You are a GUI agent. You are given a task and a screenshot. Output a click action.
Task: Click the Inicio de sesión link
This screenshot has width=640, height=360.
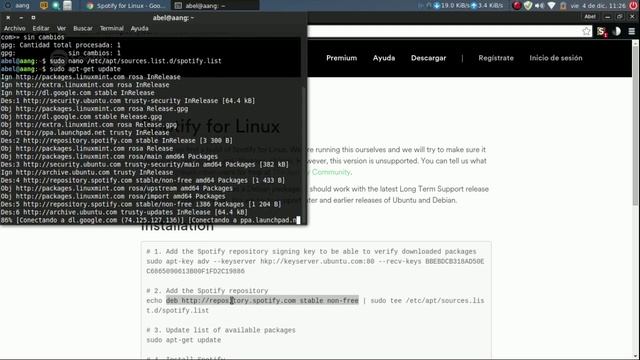point(556,58)
